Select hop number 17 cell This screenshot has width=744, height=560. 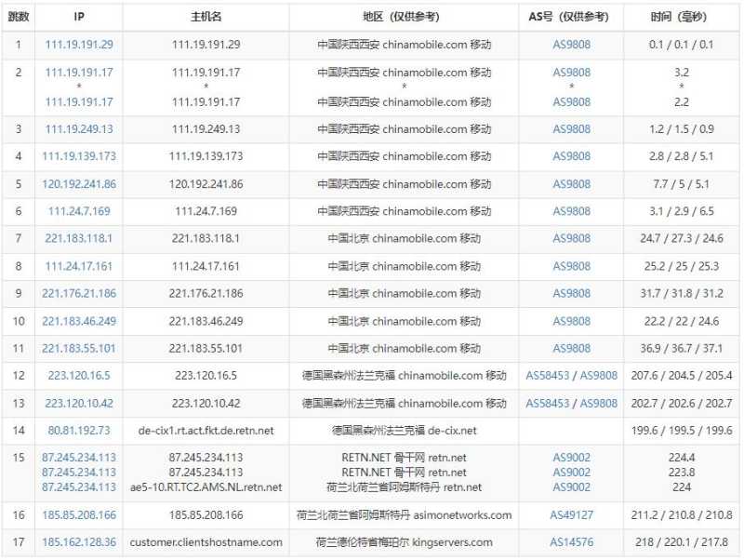(x=19, y=542)
